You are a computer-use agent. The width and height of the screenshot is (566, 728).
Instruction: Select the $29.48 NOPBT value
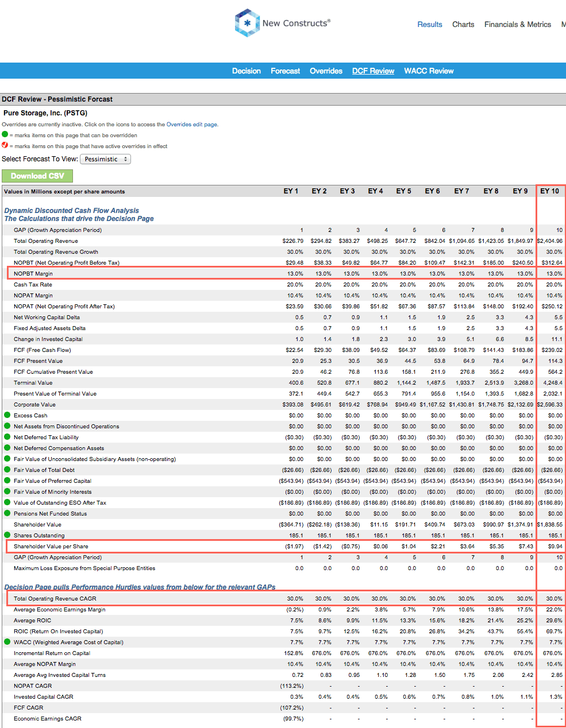pos(295,263)
